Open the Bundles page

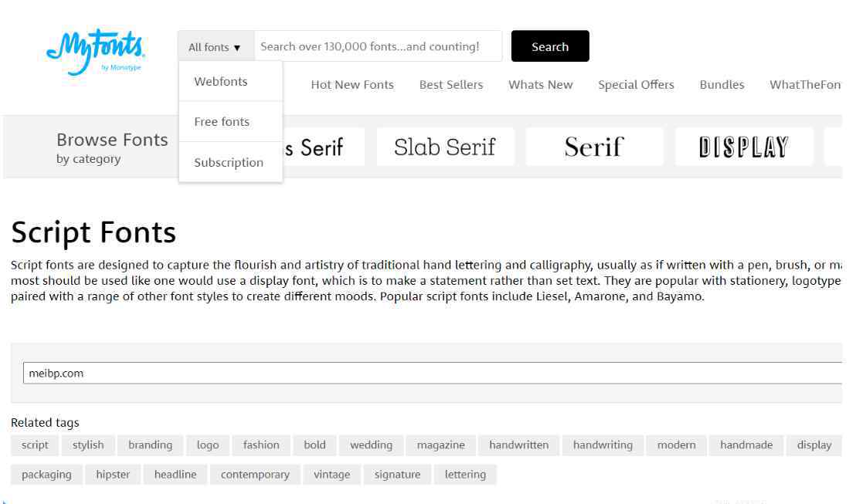(722, 85)
